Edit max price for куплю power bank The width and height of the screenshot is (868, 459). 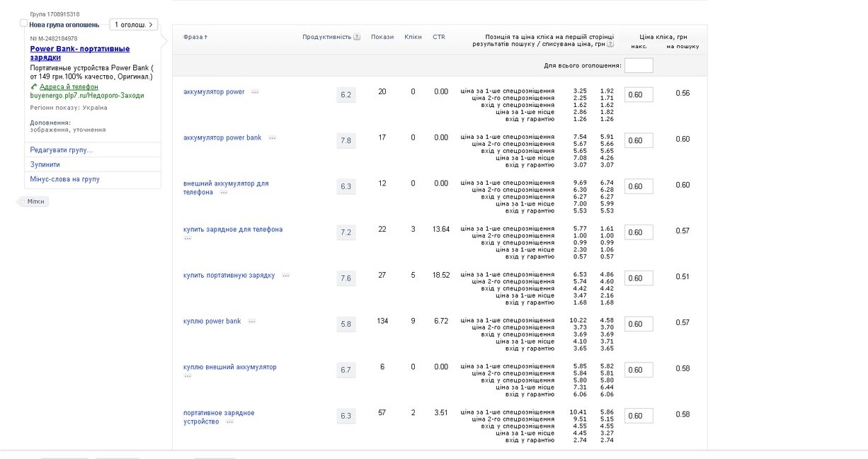639,324
